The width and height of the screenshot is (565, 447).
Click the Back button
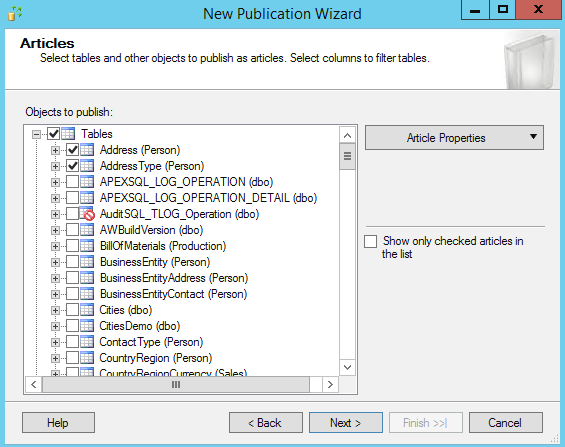point(266,423)
